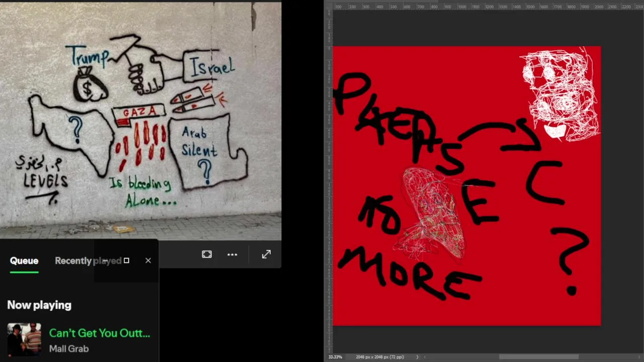Click the diagonal expand arrows icon
Viewport: 644px width, 362px height.
click(x=266, y=254)
